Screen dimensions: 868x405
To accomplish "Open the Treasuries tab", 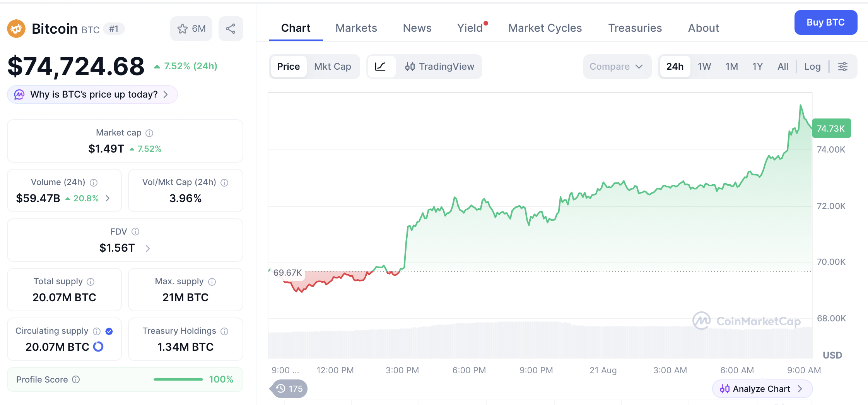I will [635, 28].
